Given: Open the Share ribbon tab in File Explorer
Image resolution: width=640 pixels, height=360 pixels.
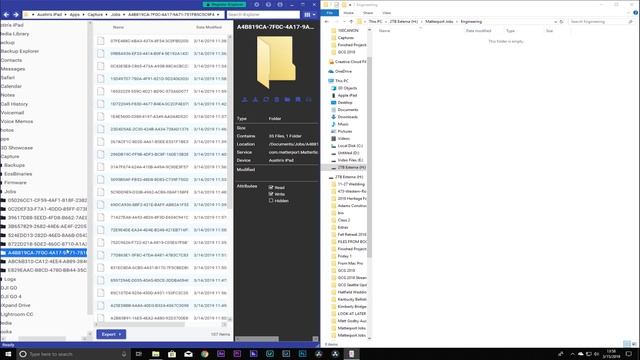Looking at the screenshot, I should click(368, 13).
